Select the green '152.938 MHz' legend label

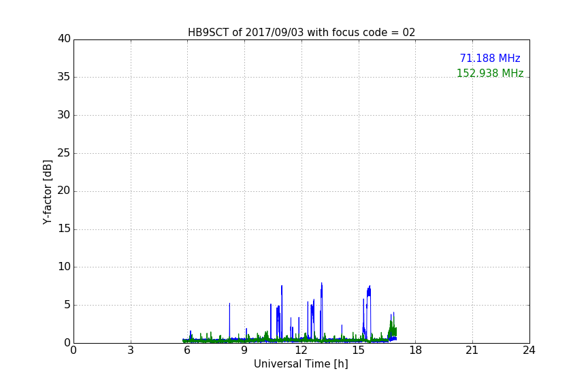coord(490,73)
